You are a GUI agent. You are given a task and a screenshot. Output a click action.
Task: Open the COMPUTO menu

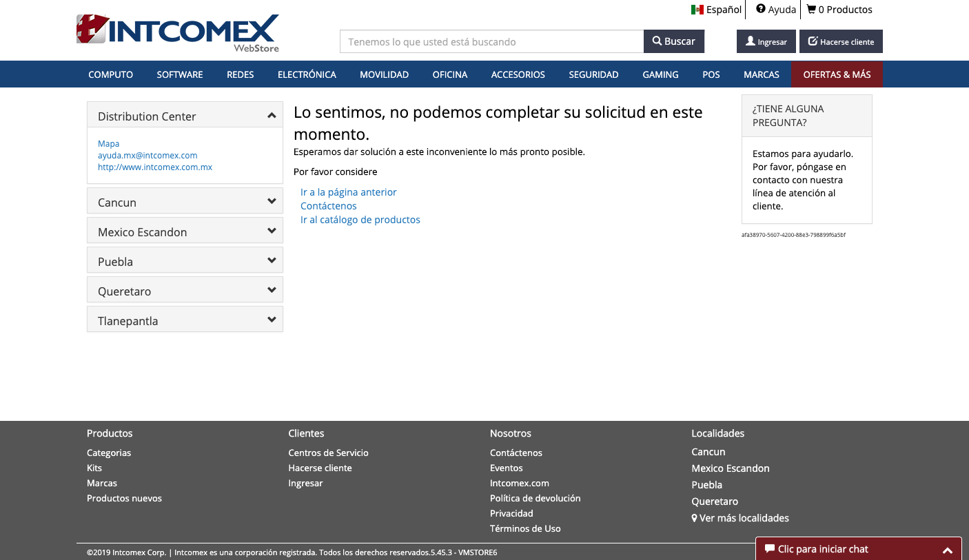click(111, 74)
